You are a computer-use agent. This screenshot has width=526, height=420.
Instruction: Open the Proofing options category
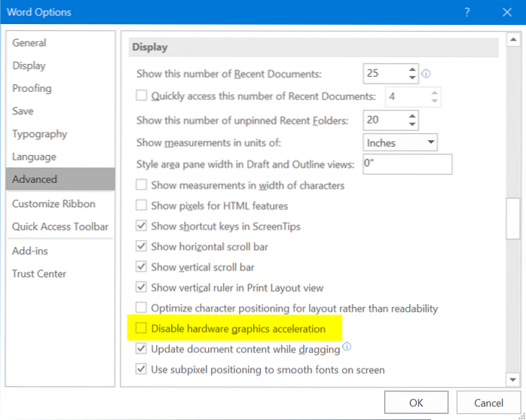(x=32, y=88)
